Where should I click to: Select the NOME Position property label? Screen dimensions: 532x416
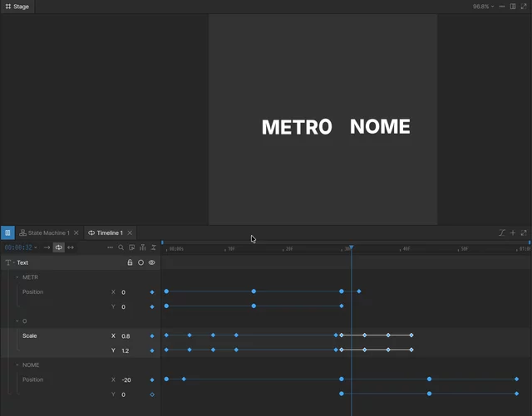click(33, 379)
